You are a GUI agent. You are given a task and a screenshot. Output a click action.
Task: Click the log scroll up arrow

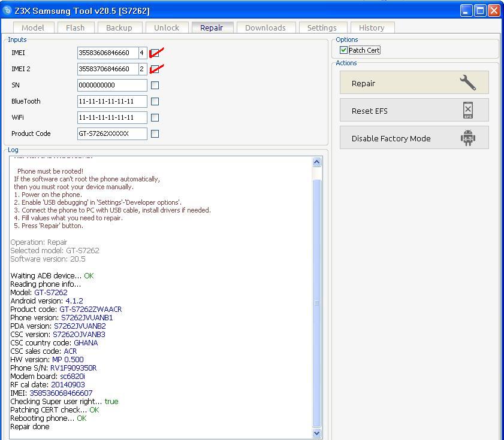(x=316, y=162)
